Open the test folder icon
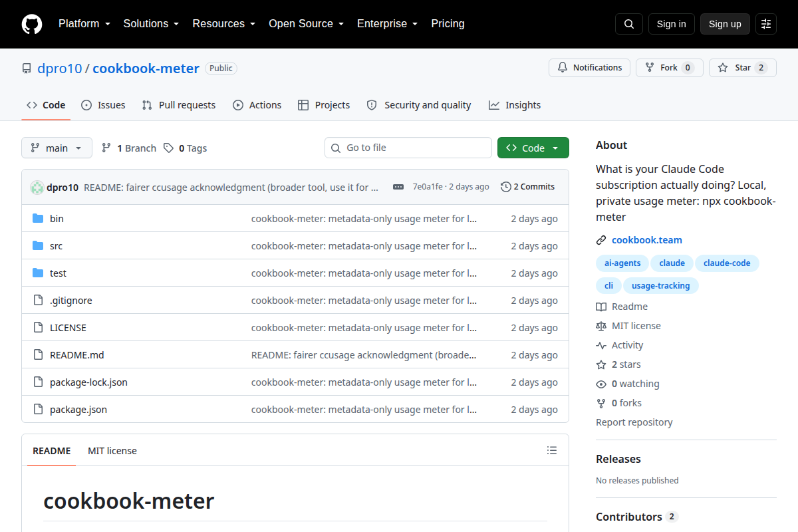Screen dimensions: 798x532 [x=38, y=273]
